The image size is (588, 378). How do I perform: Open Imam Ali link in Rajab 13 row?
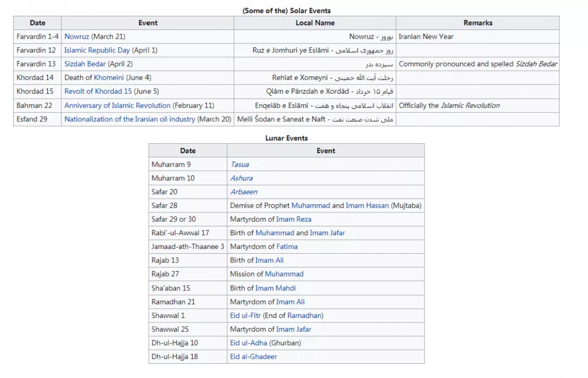pyautogui.click(x=269, y=260)
